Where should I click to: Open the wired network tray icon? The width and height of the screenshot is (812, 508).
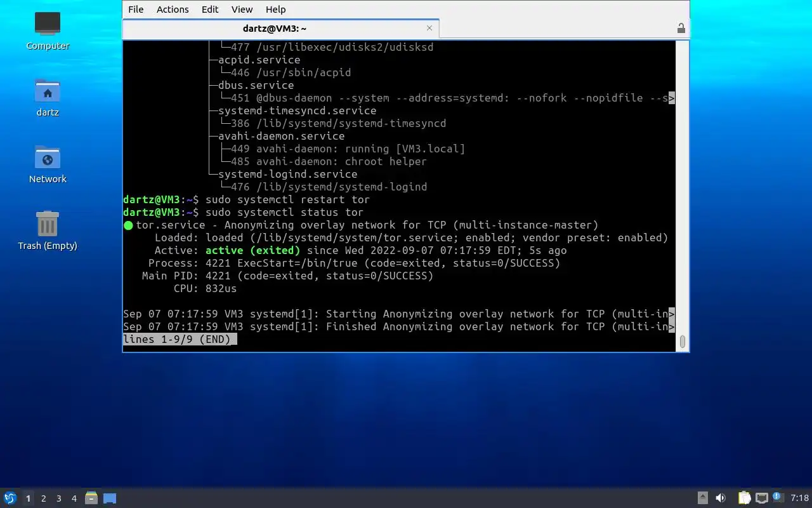coord(761,498)
